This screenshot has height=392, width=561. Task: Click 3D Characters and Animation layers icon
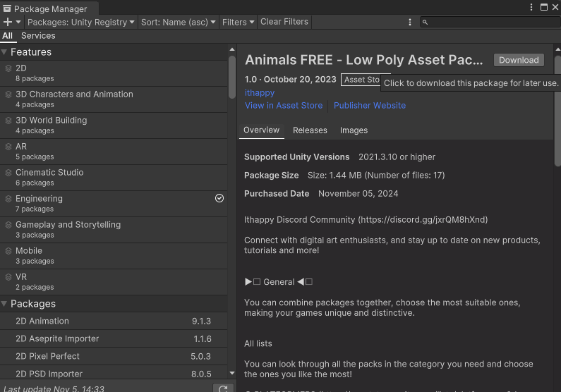click(x=8, y=94)
